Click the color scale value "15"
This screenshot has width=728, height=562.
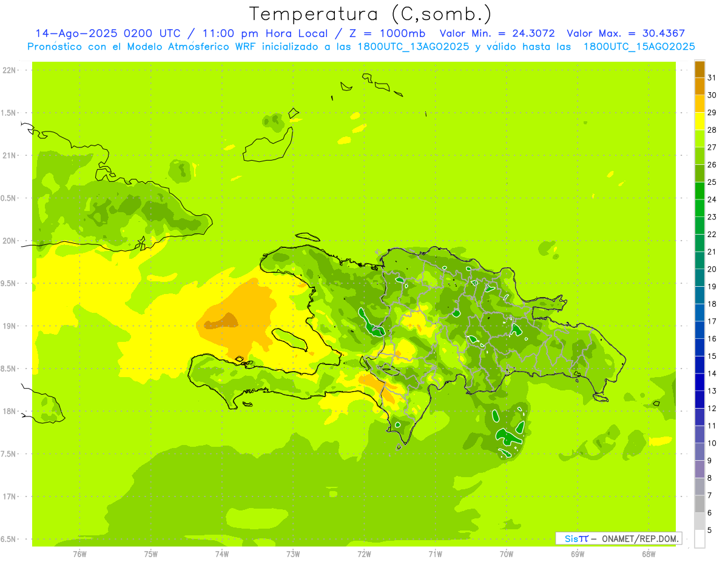pyautogui.click(x=712, y=356)
